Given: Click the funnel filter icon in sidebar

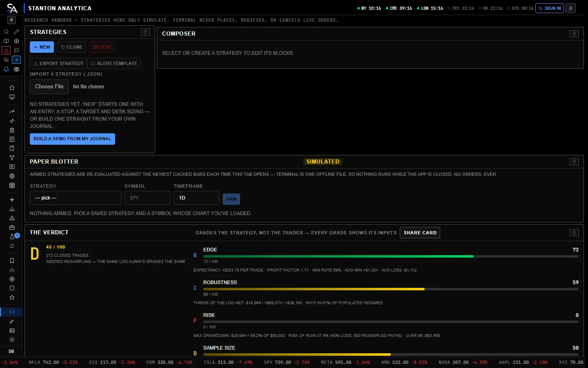Looking at the screenshot, I should (x=12, y=158).
